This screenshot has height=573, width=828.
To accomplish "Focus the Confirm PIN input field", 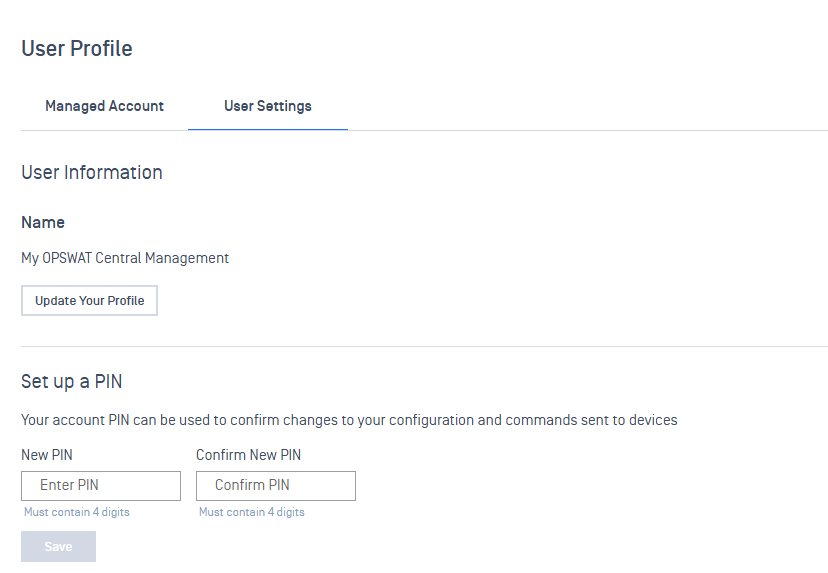I will coord(276,486).
